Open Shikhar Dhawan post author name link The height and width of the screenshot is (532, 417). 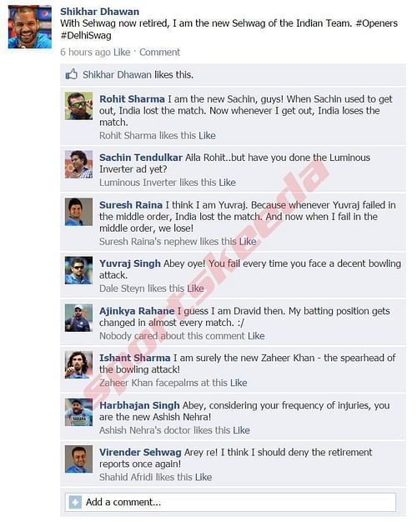[x=100, y=12]
